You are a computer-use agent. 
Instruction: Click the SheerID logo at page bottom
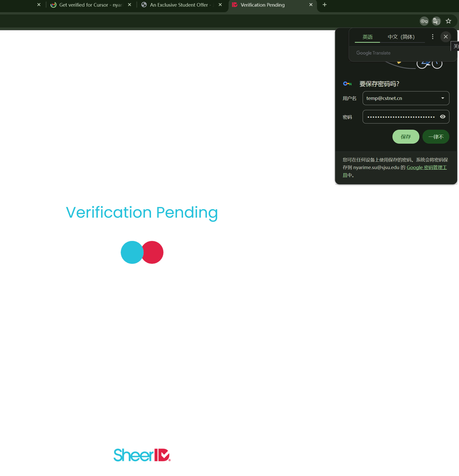[142, 455]
